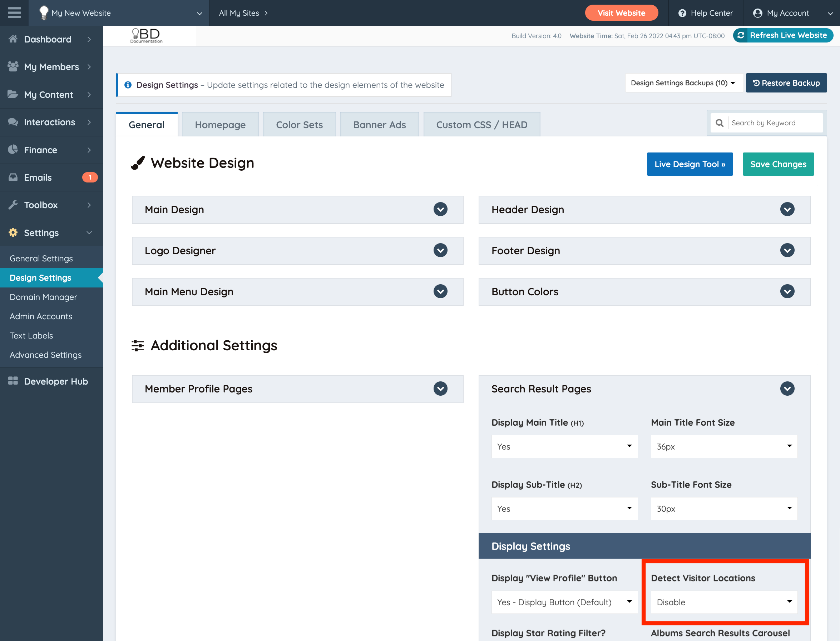This screenshot has width=840, height=641.
Task: Click the Dashboard house icon
Action: tap(13, 39)
